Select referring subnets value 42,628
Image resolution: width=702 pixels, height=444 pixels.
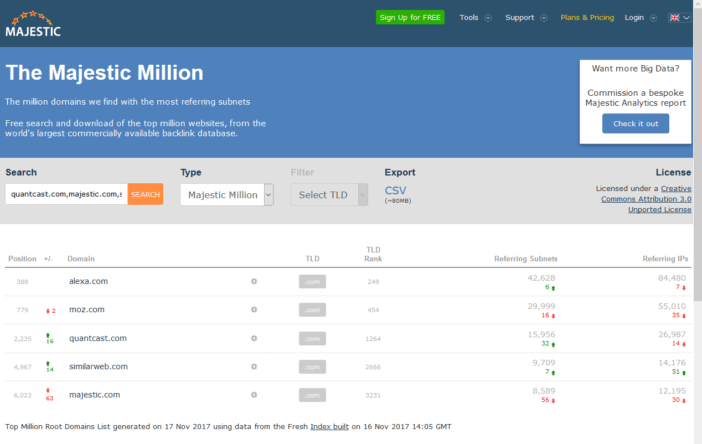point(541,278)
